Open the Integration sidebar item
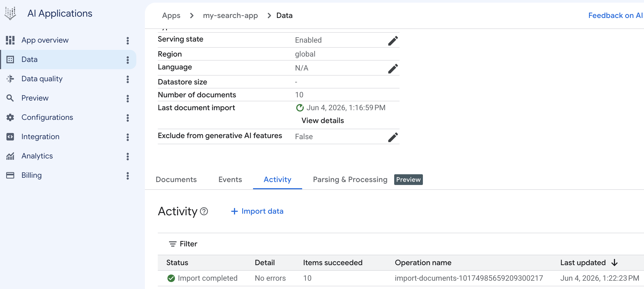This screenshot has height=289, width=644. tap(68, 137)
